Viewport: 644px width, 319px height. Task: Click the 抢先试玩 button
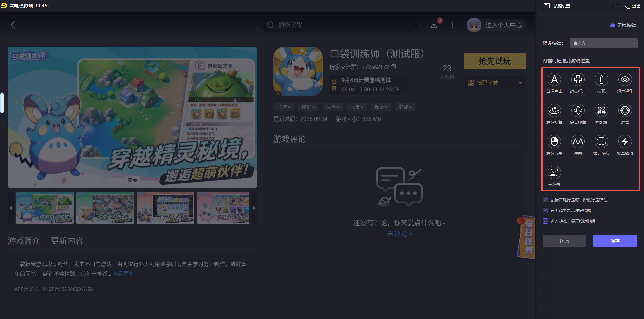click(x=495, y=61)
